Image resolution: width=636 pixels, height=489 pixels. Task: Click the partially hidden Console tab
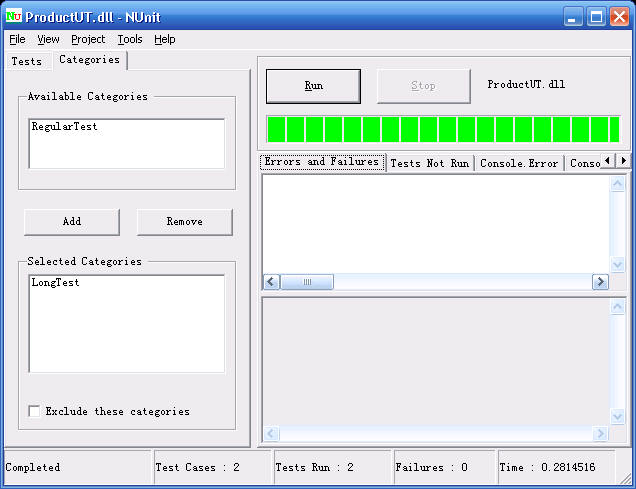[x=584, y=163]
